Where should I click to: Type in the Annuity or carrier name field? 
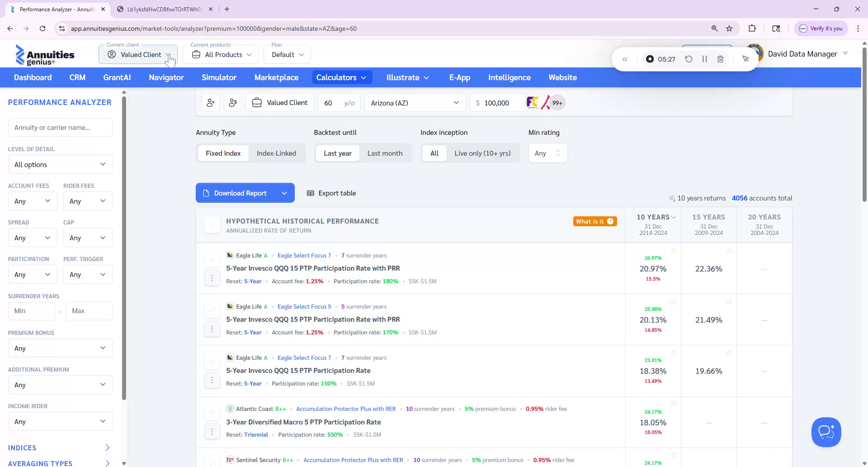point(60,127)
